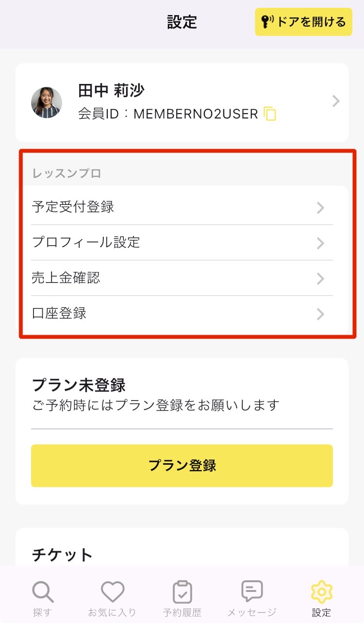
Task: Expand 売上金確認 with its chevron
Action: coord(320,279)
